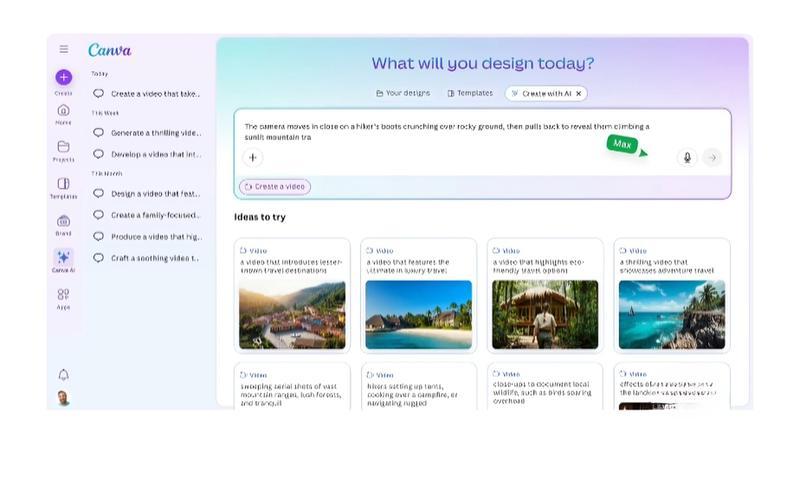Open notifications bell icon
The height and width of the screenshot is (500, 800).
[63, 375]
